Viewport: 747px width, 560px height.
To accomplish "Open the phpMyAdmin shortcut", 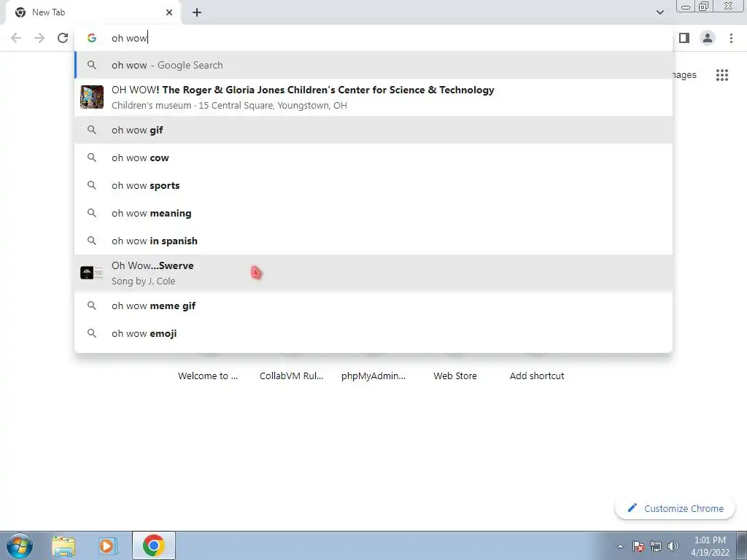I will pos(373,376).
